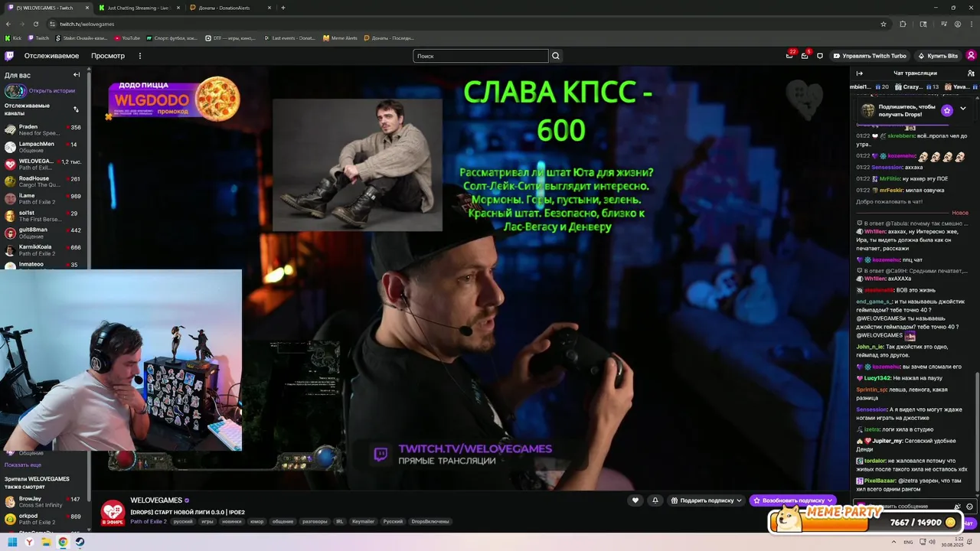980x551 pixels.
Task: Open File Explorer from the taskbar
Action: tap(46, 542)
